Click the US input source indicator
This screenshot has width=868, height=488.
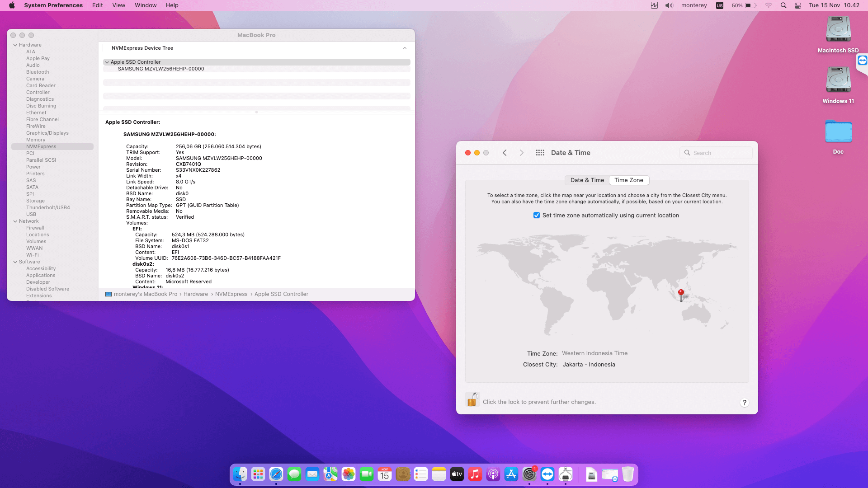(720, 5)
